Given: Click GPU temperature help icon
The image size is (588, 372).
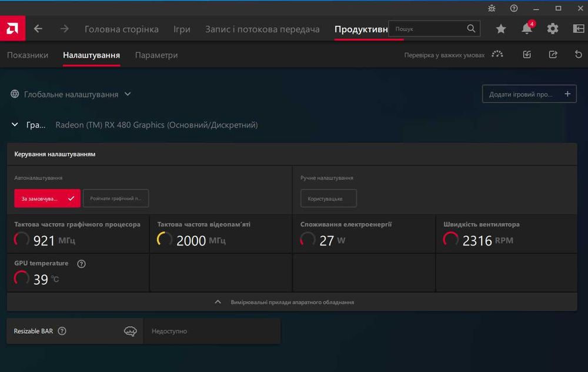Looking at the screenshot, I should 81,264.
